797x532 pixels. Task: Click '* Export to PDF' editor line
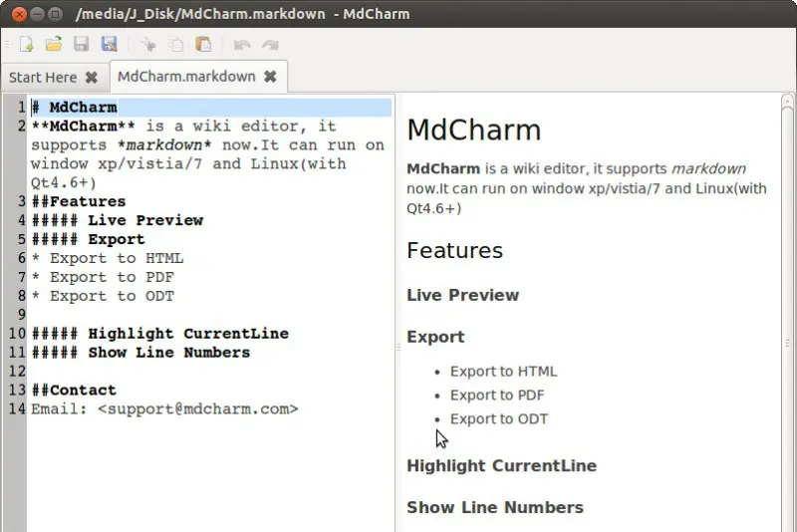coord(103,277)
